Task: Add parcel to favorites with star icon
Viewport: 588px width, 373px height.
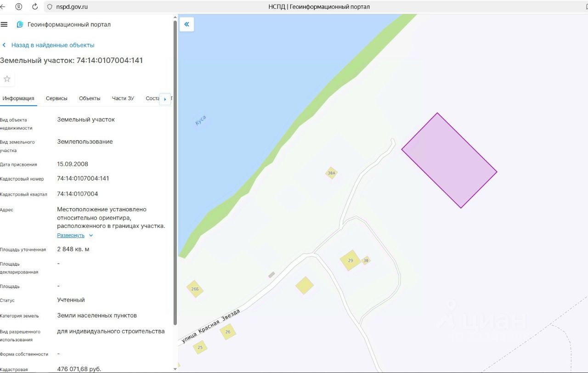Action: (7, 79)
